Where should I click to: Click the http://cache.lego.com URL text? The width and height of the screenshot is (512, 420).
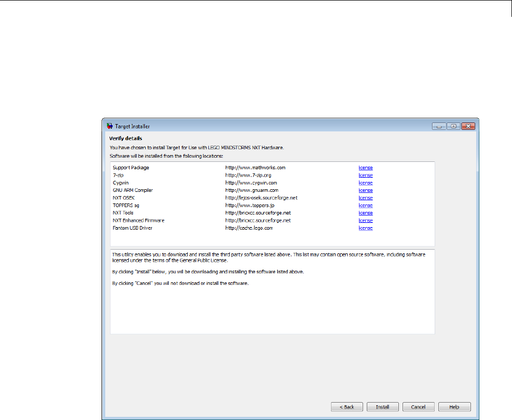coord(249,228)
